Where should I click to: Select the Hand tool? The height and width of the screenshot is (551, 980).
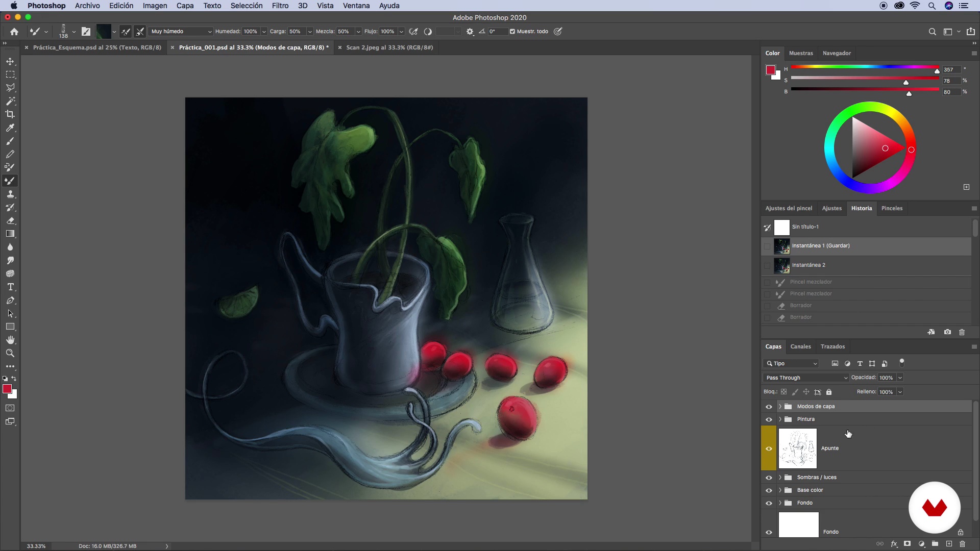point(10,340)
